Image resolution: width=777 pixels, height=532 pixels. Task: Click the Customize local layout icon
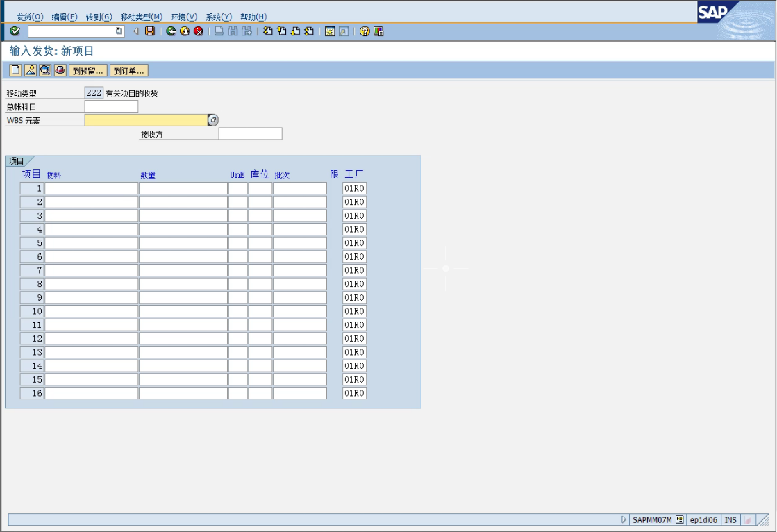tap(378, 31)
